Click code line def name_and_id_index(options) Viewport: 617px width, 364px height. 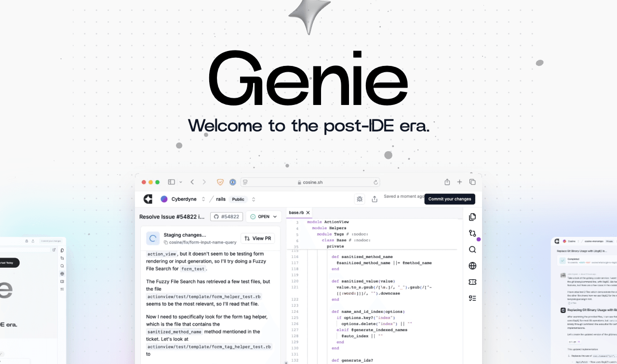click(368, 312)
